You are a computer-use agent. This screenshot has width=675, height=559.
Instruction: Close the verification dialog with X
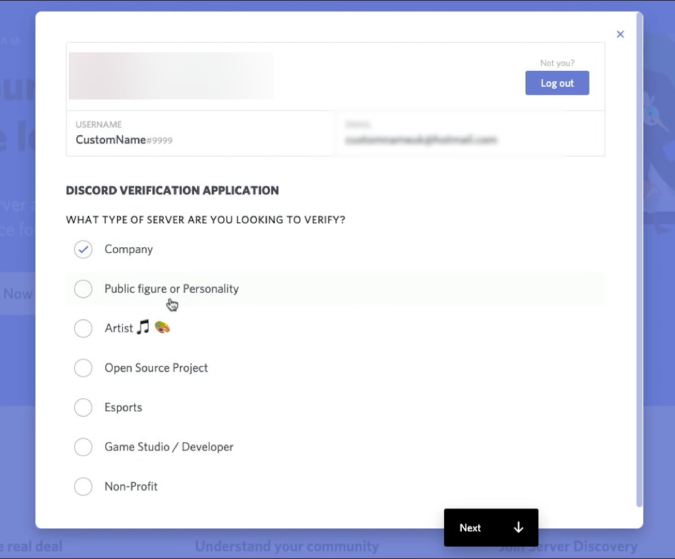pyautogui.click(x=620, y=34)
